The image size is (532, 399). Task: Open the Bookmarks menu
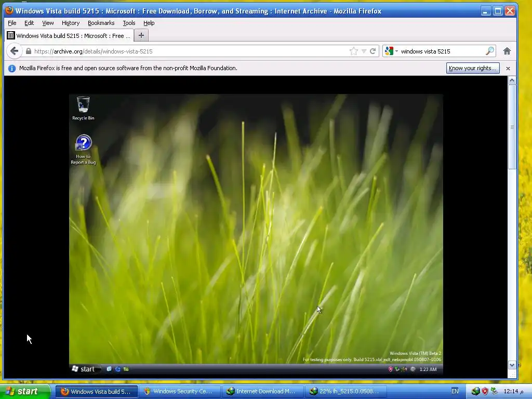tap(101, 23)
